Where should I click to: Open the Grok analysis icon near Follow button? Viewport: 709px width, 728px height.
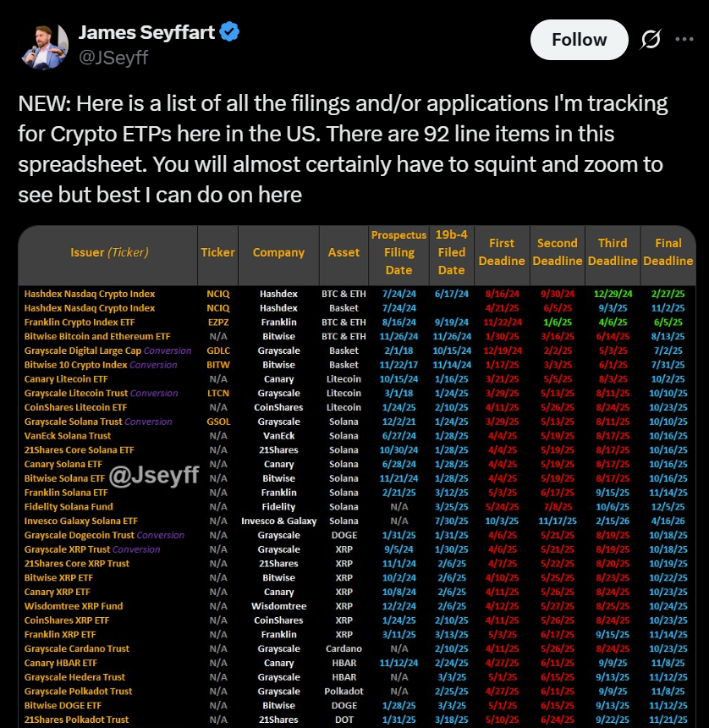click(650, 39)
